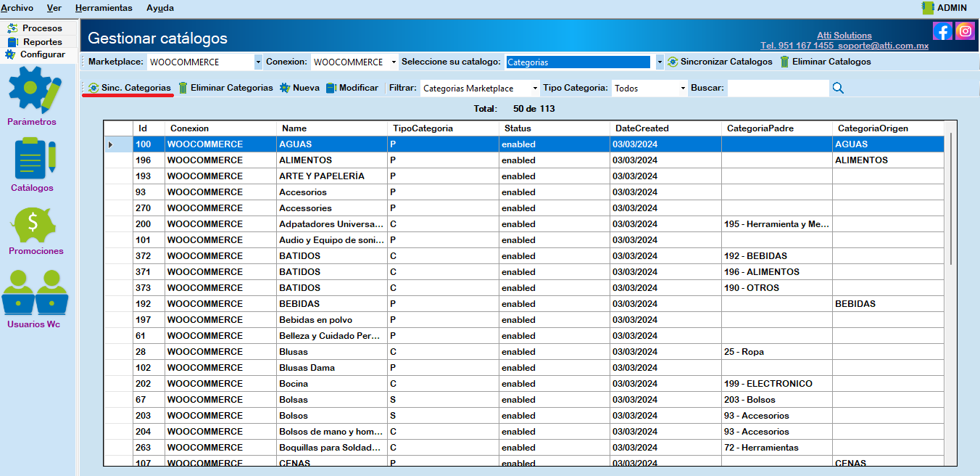The image size is (980, 476).
Task: Click Sinc. Categorias toolbar button
Action: (x=130, y=88)
